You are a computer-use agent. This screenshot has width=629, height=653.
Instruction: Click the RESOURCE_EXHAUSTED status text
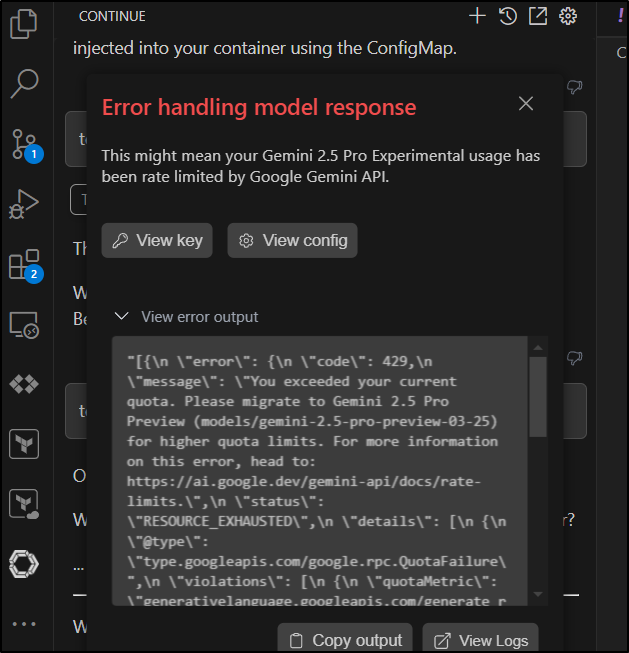click(x=219, y=521)
